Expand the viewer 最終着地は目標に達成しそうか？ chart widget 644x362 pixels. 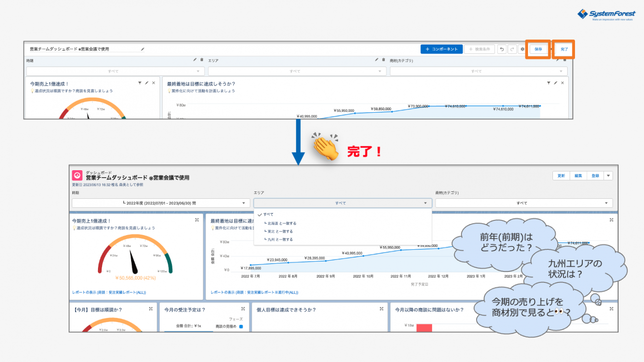611,220
